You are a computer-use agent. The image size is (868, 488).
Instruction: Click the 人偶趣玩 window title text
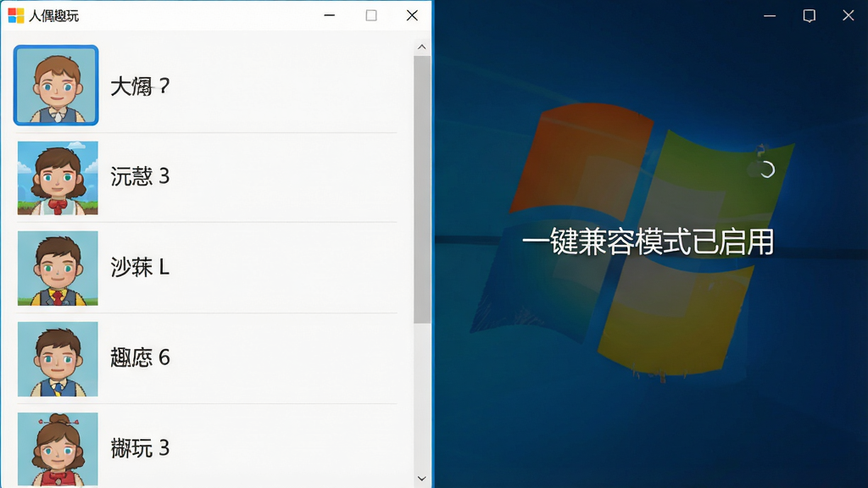[x=53, y=16]
